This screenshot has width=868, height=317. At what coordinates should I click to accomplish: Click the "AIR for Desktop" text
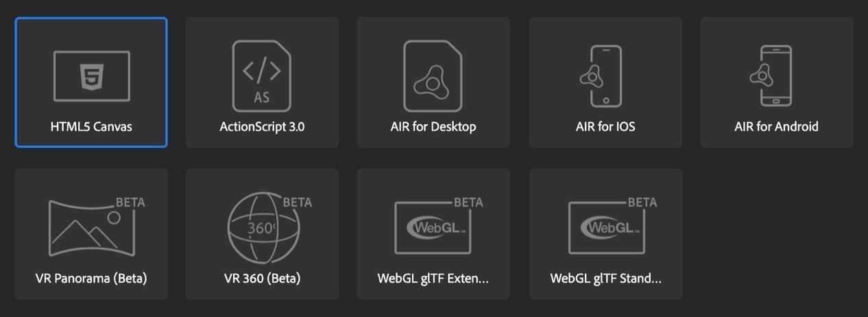coord(433,127)
